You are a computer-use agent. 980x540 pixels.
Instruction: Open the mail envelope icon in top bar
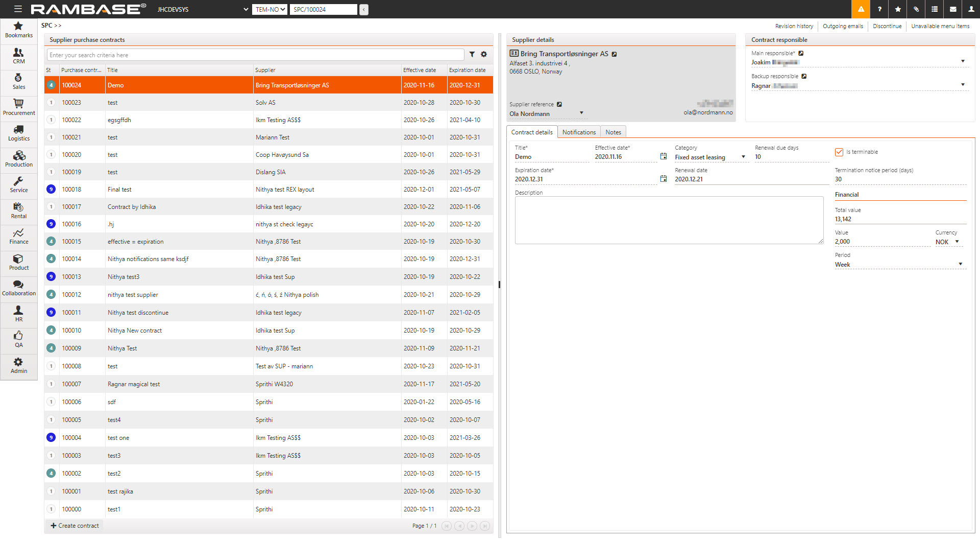(952, 9)
